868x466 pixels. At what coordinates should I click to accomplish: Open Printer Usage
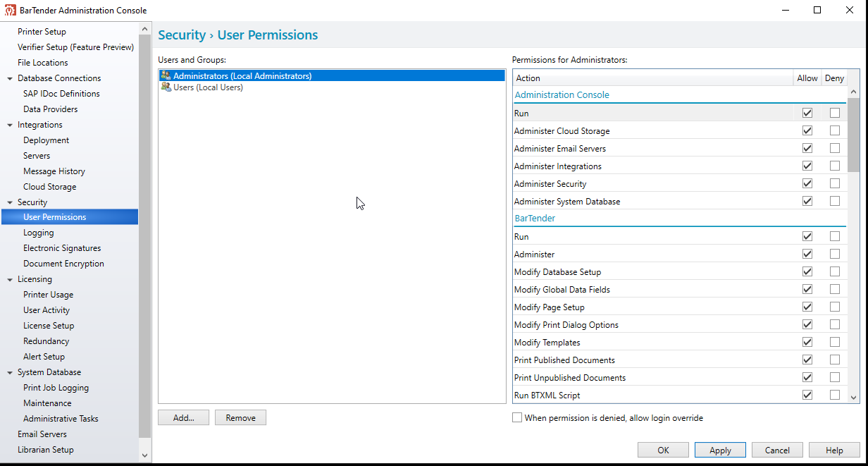(48, 295)
